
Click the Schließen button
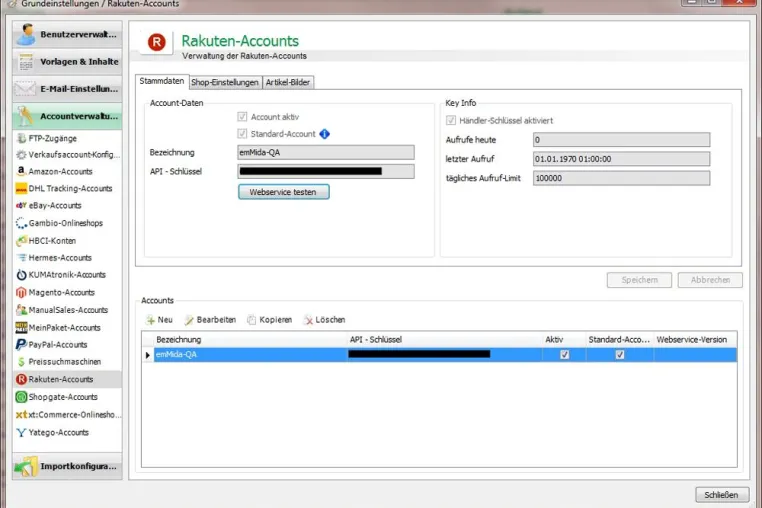[722, 495]
